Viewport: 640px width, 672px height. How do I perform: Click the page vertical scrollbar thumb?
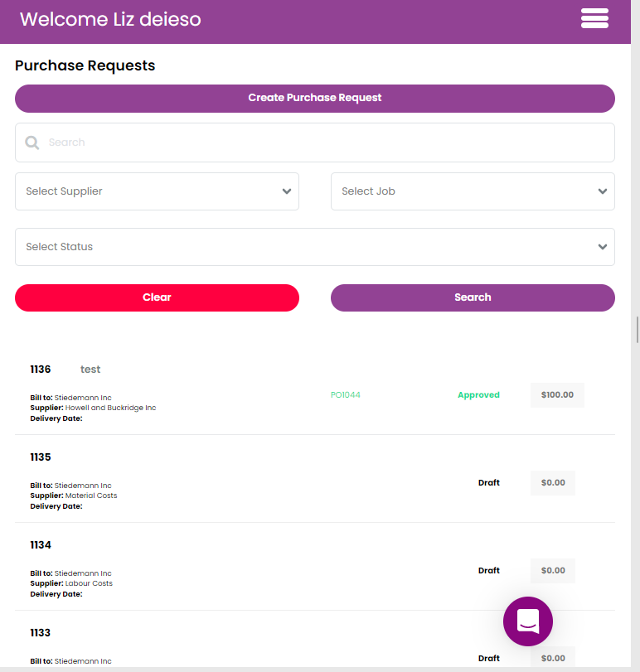pyautogui.click(x=638, y=330)
